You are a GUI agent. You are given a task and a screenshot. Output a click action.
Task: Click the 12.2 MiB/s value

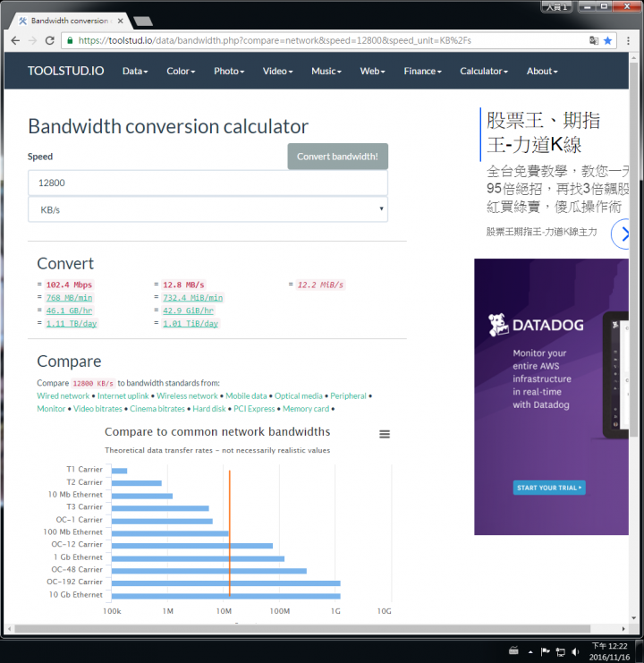[320, 285]
